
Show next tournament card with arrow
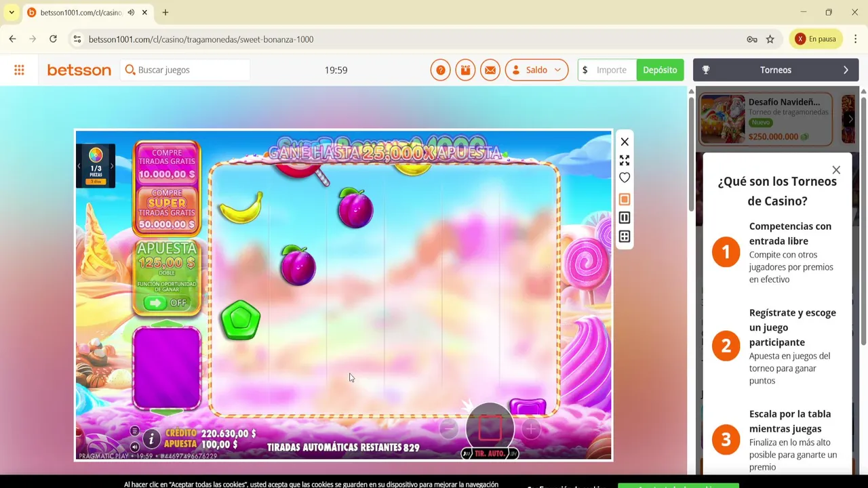tap(850, 119)
